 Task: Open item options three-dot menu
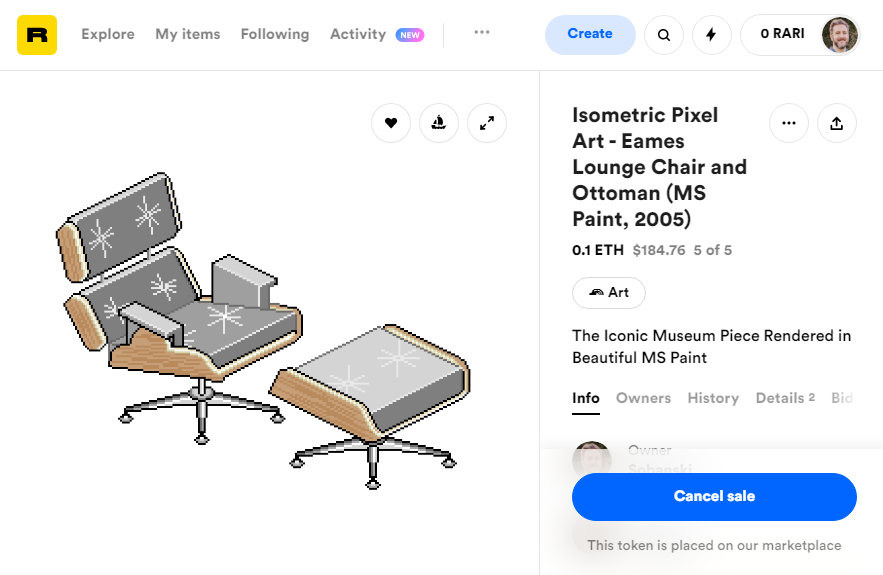point(789,123)
